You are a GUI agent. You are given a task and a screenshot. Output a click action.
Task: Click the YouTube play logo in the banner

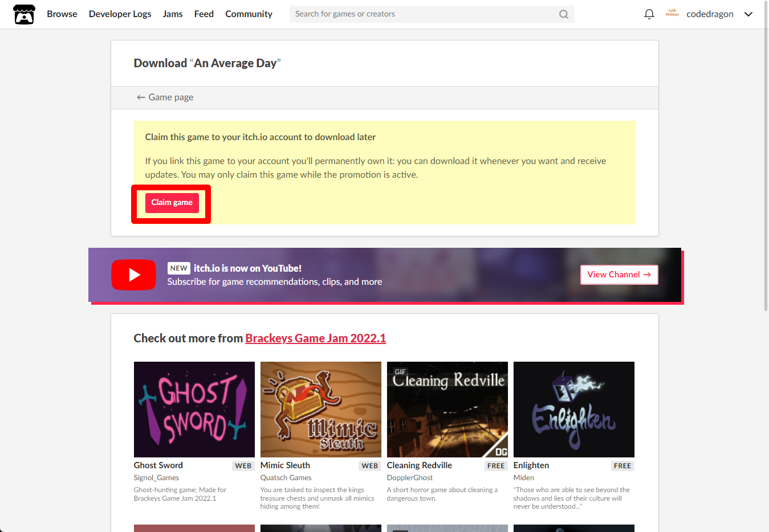(x=133, y=275)
